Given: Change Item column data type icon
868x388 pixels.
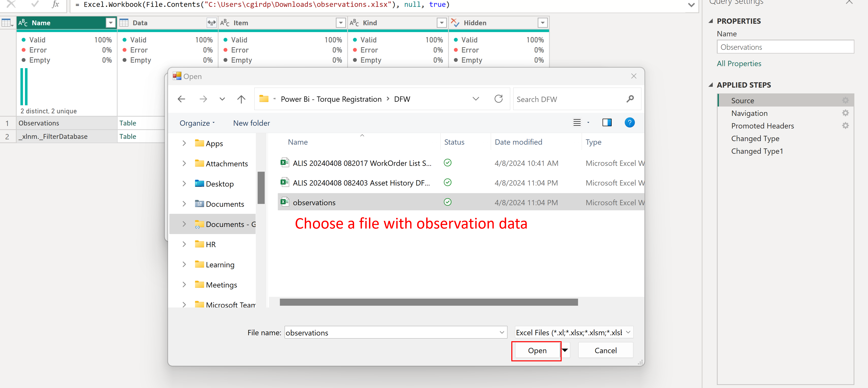Looking at the screenshot, I should [x=225, y=22].
